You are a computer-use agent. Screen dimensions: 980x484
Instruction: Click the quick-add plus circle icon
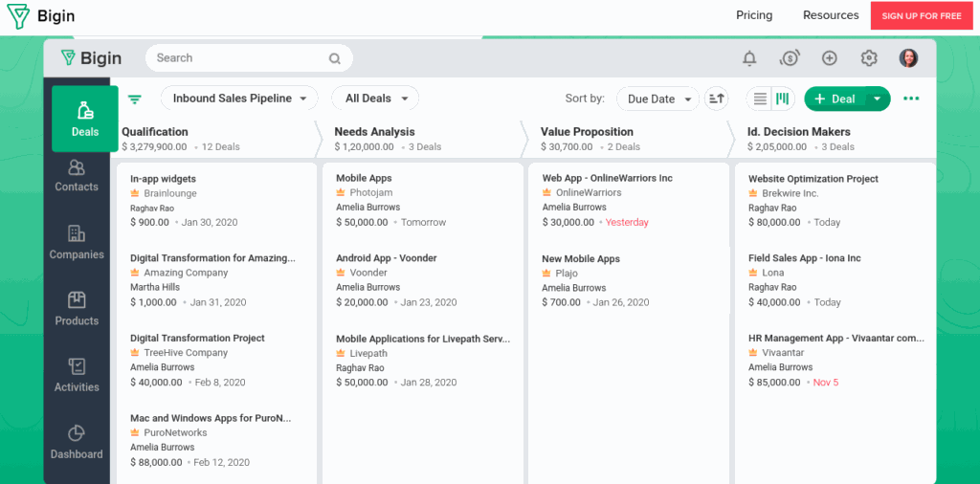point(830,58)
